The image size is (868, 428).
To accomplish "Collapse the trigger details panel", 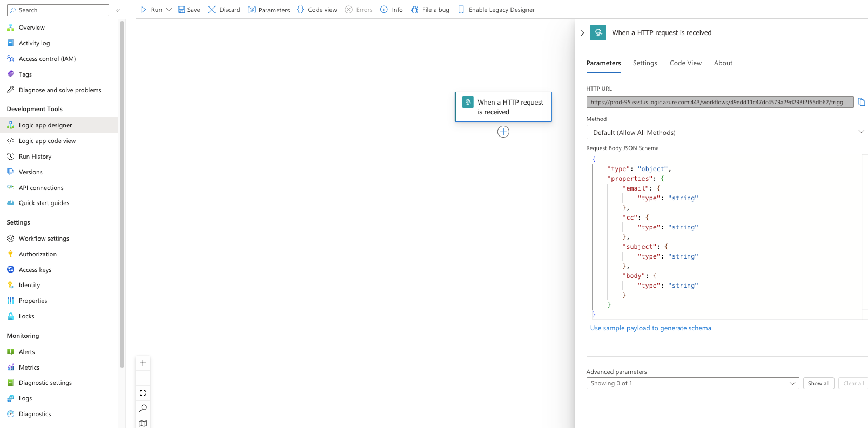I will 582,33.
